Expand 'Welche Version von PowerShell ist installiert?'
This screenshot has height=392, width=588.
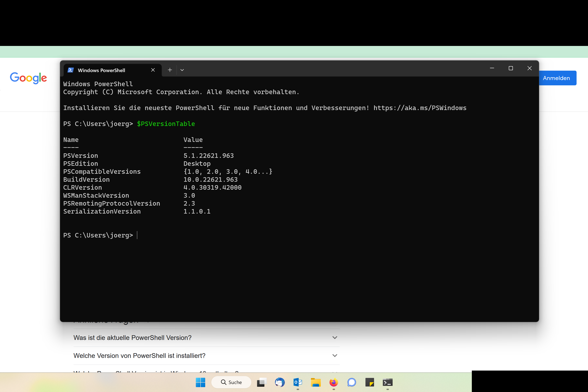(206, 356)
